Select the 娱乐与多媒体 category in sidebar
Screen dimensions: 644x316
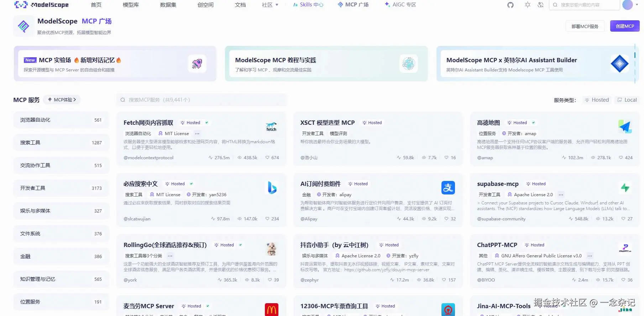pos(61,211)
